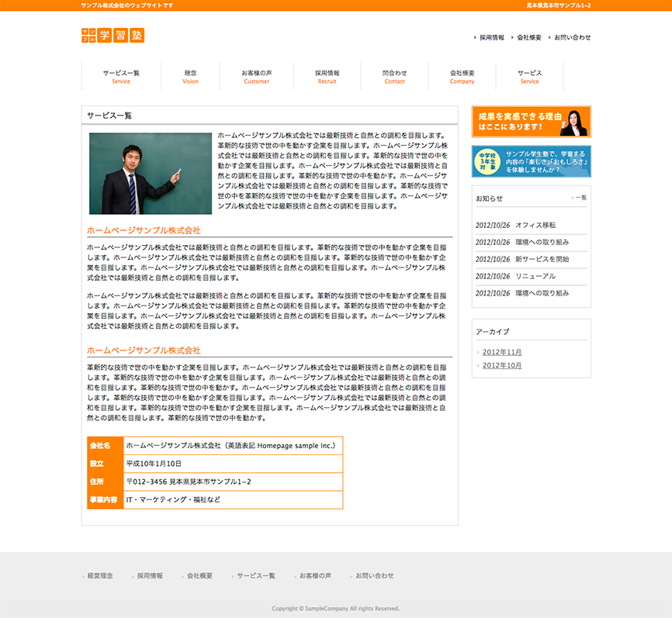Open news item オフィス移転
Viewport: 672px width, 618px height.
point(535,226)
